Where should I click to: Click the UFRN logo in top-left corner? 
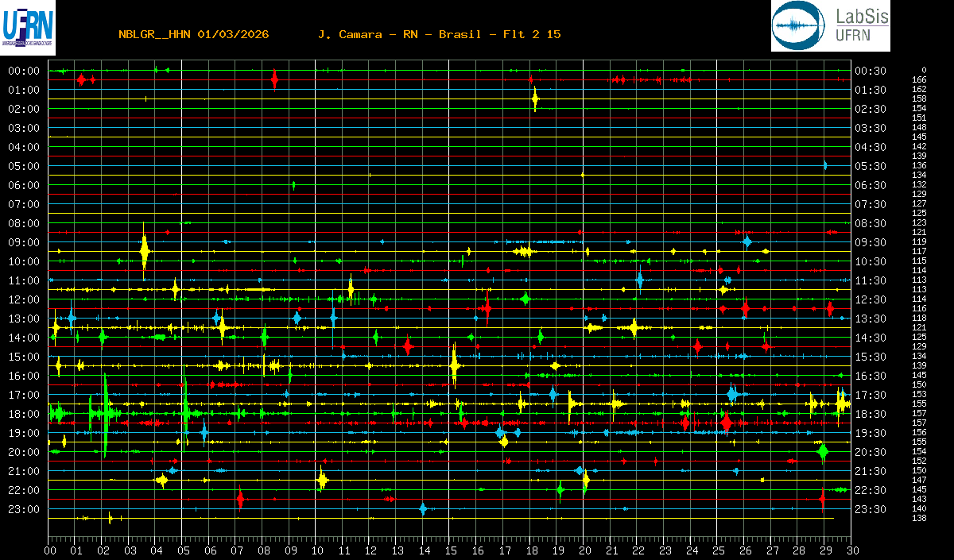[28, 25]
